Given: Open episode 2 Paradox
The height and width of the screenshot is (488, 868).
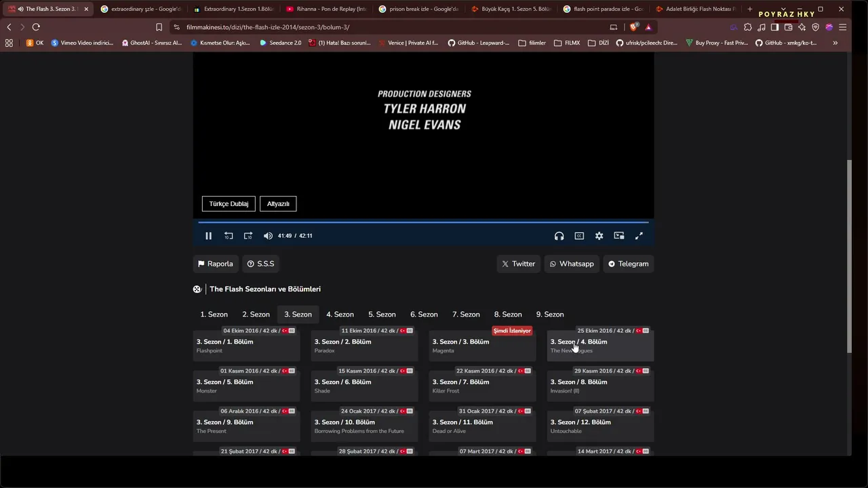Looking at the screenshot, I should pos(365,346).
